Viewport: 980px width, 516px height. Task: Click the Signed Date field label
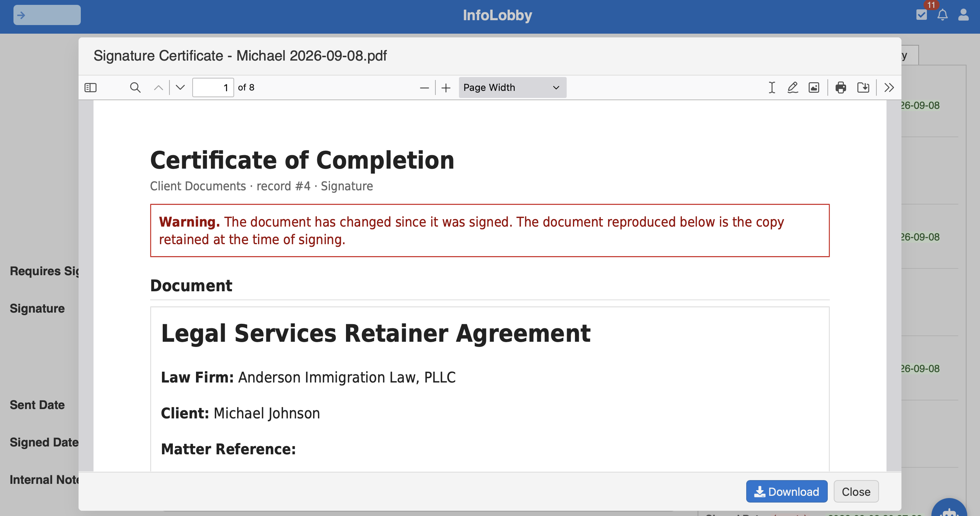(44, 442)
